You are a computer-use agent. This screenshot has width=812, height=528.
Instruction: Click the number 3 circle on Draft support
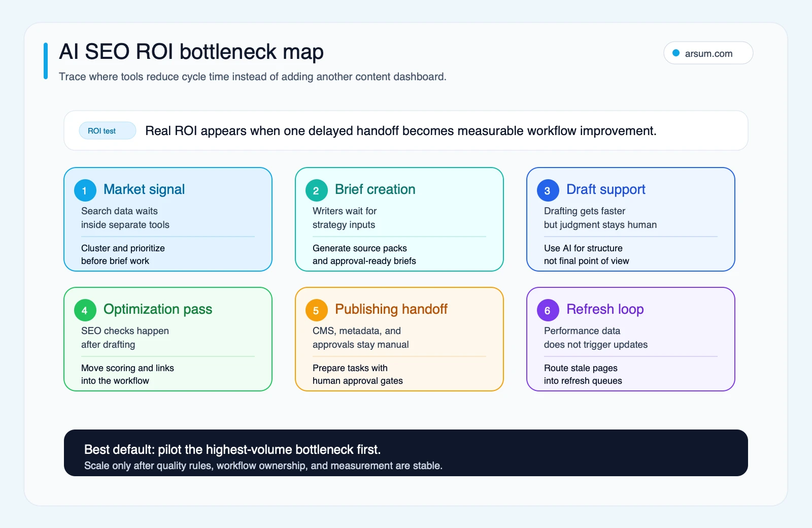(548, 190)
